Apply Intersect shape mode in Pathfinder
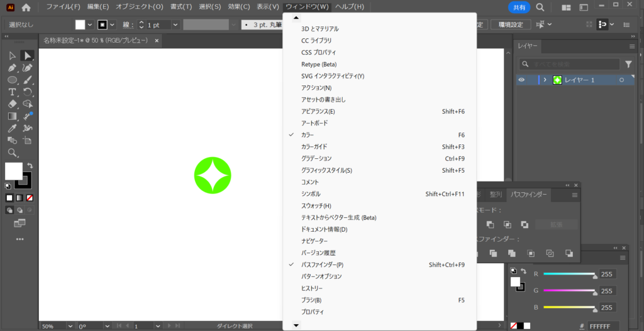The width and height of the screenshot is (644, 331). point(508,224)
